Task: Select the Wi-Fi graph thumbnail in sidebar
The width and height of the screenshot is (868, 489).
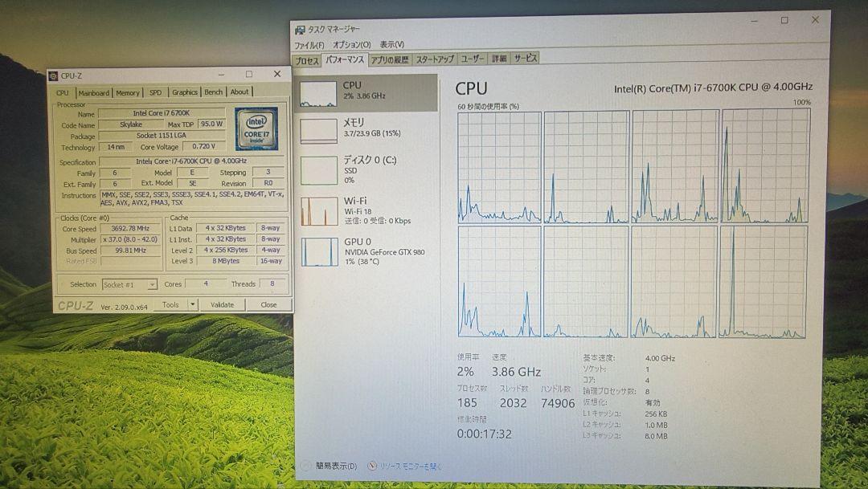Action: pyautogui.click(x=319, y=210)
